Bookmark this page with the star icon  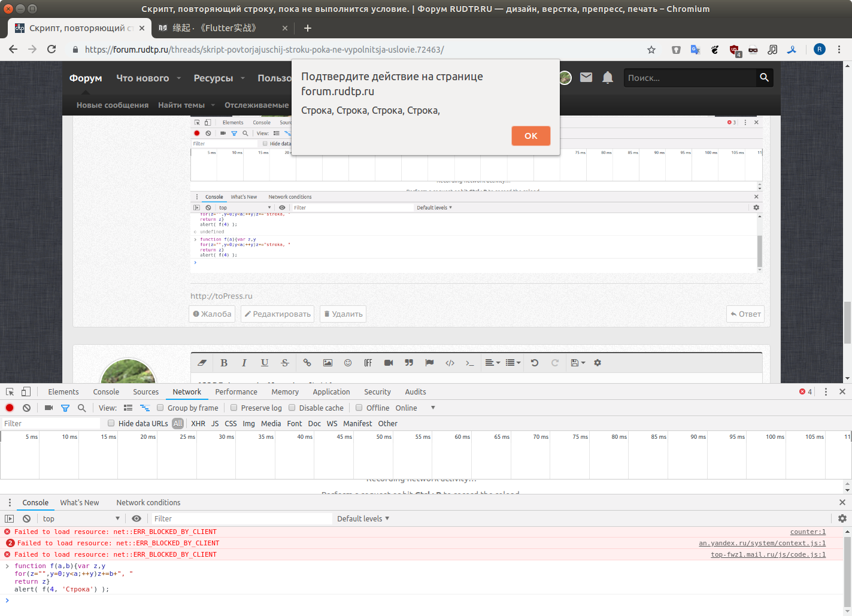click(x=651, y=50)
